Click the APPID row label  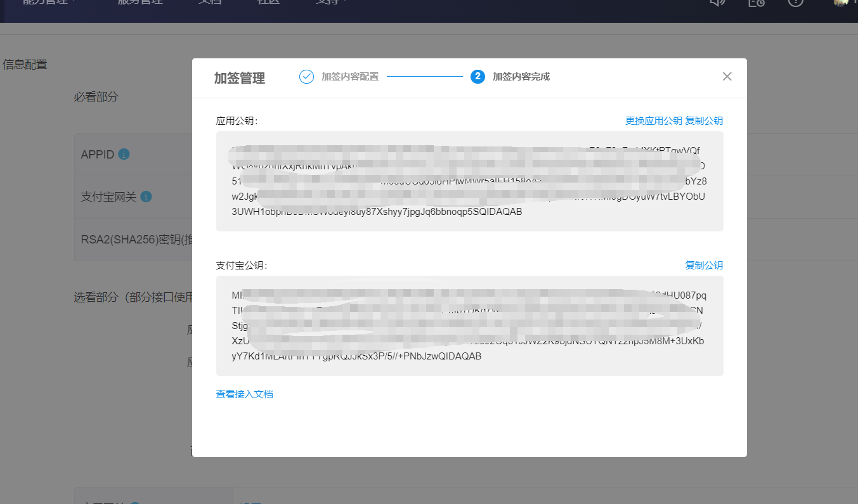click(98, 155)
